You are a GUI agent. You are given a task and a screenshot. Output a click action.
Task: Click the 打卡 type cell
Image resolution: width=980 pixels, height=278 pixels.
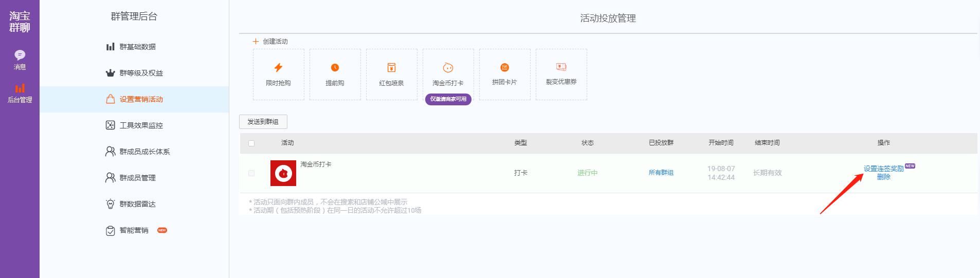click(x=521, y=173)
